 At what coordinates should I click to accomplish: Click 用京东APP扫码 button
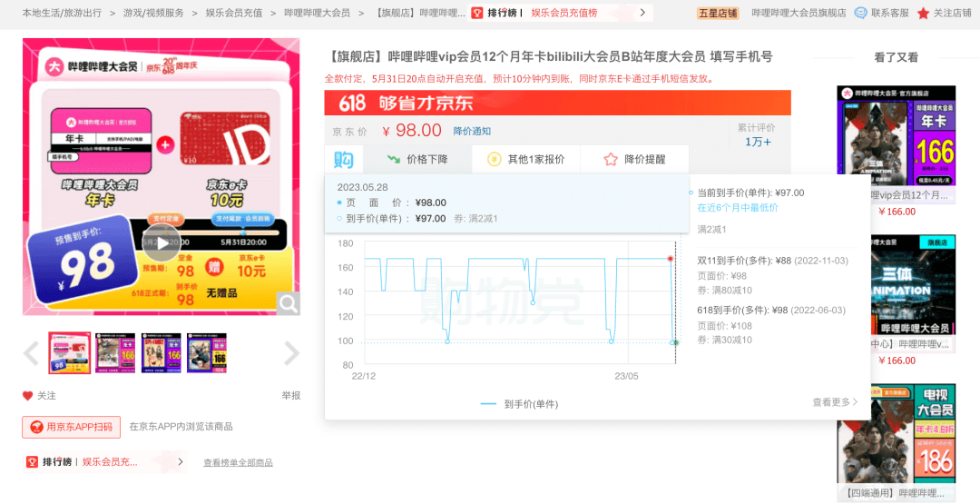(72, 427)
